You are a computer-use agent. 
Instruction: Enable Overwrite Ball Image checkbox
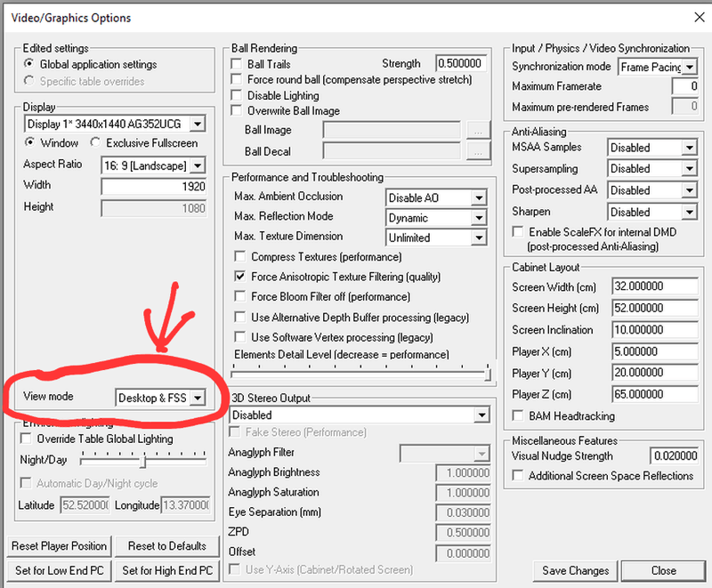coord(237,110)
